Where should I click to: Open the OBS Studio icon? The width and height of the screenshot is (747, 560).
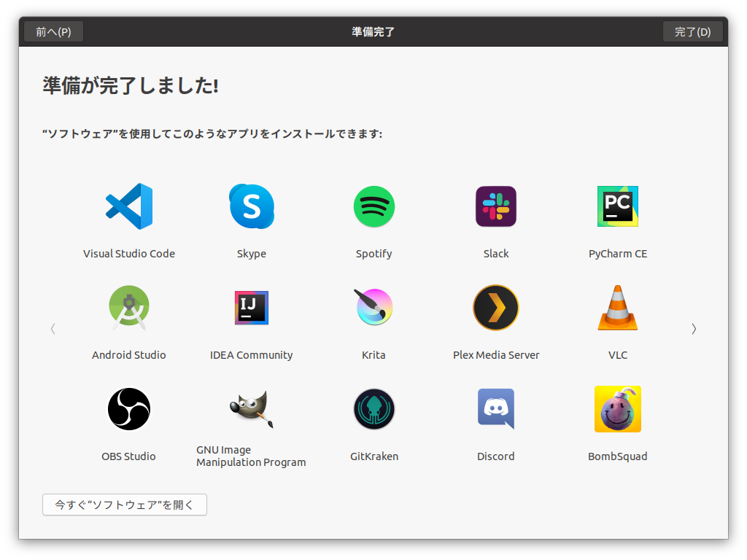coord(129,409)
